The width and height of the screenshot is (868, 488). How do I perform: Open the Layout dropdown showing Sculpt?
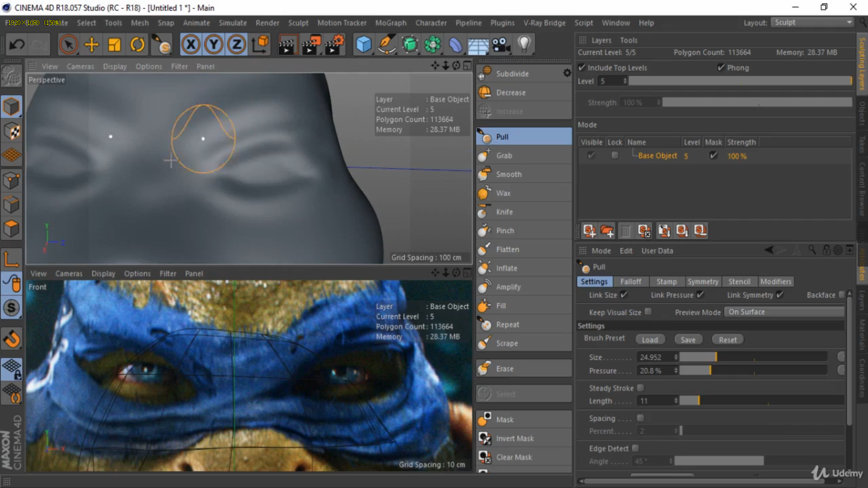[x=812, y=22]
